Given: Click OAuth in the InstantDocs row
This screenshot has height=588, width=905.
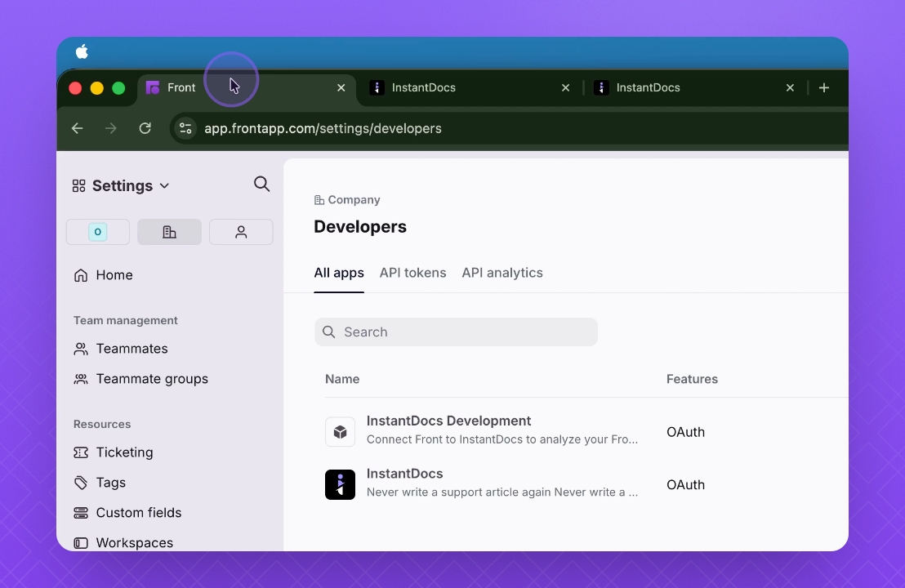Looking at the screenshot, I should pyautogui.click(x=685, y=485).
